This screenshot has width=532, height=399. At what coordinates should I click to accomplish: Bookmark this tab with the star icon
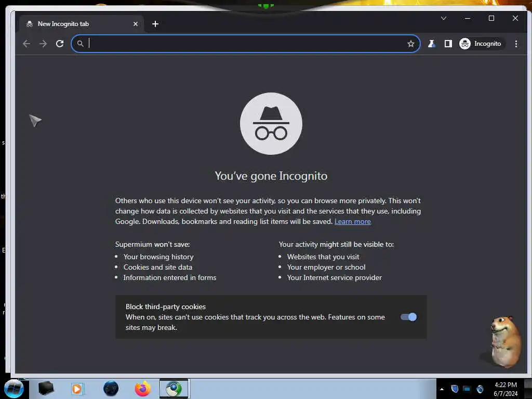click(x=410, y=44)
